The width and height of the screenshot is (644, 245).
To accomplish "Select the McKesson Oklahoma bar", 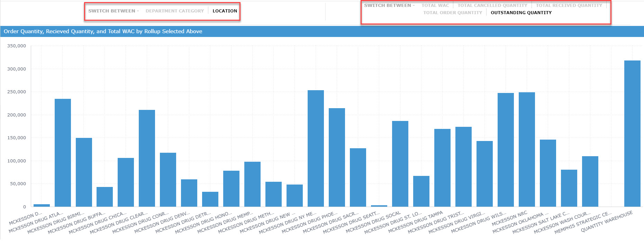I will click(548, 173).
